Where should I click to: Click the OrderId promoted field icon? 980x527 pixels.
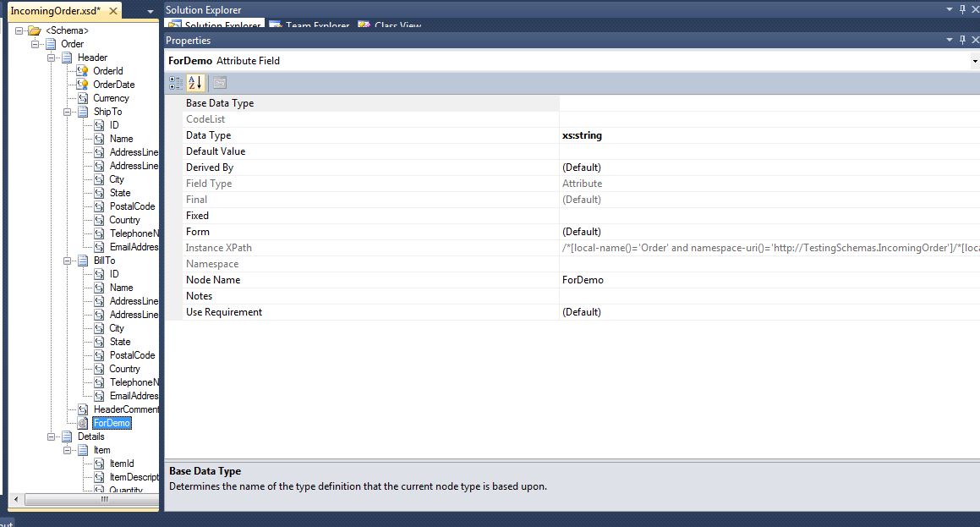coord(83,71)
